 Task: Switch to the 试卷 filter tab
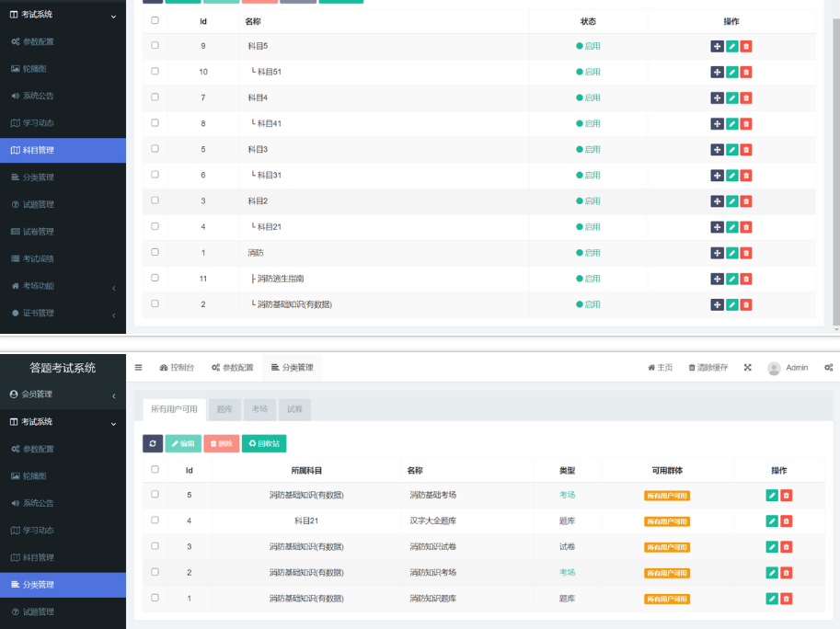pyautogui.click(x=294, y=409)
